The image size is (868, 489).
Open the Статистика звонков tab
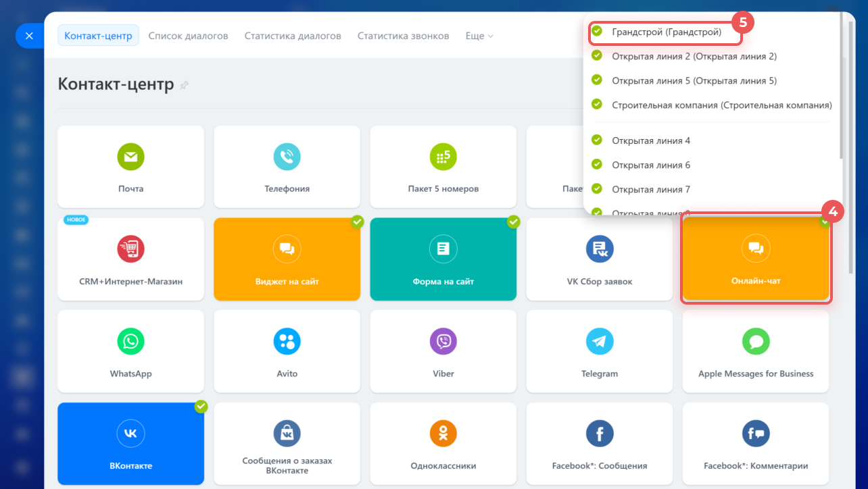[x=403, y=36]
